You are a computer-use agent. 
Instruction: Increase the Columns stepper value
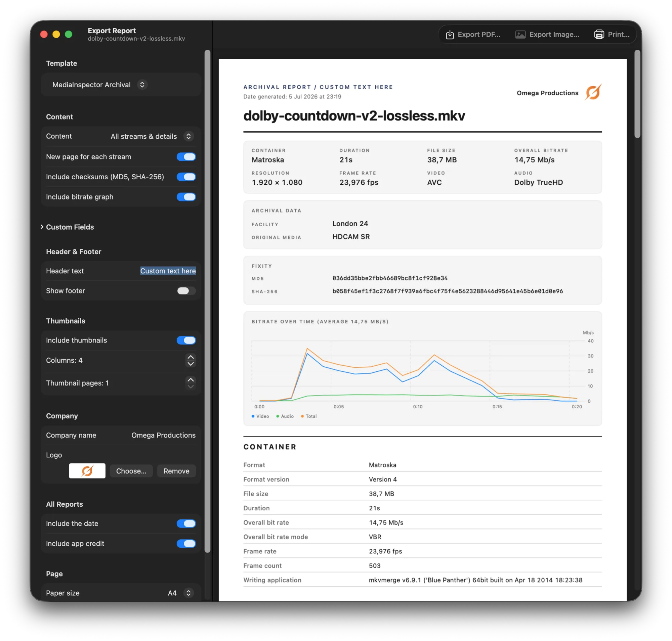(x=191, y=357)
